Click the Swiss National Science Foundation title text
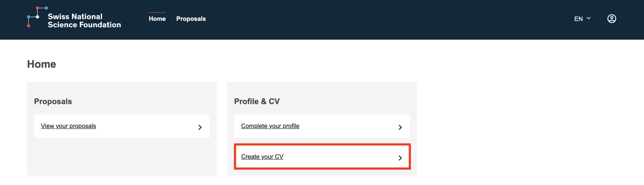Viewport: 644px width, 185px height. pos(84,21)
